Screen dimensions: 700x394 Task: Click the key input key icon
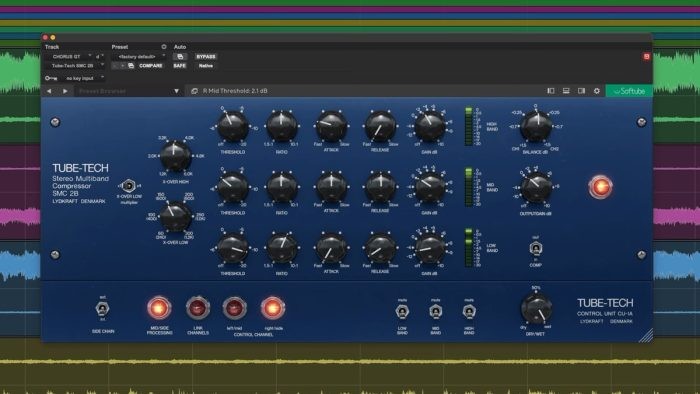(51, 78)
